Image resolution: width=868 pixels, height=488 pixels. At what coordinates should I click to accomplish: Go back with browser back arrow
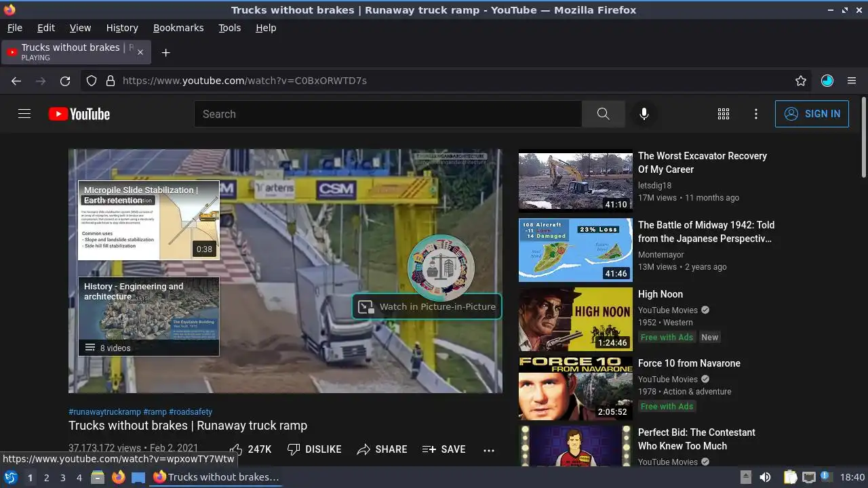click(16, 81)
